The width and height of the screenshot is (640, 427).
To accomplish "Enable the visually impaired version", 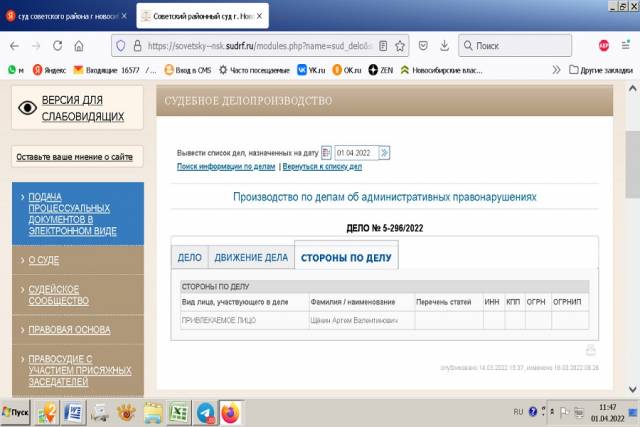I will tap(82, 108).
